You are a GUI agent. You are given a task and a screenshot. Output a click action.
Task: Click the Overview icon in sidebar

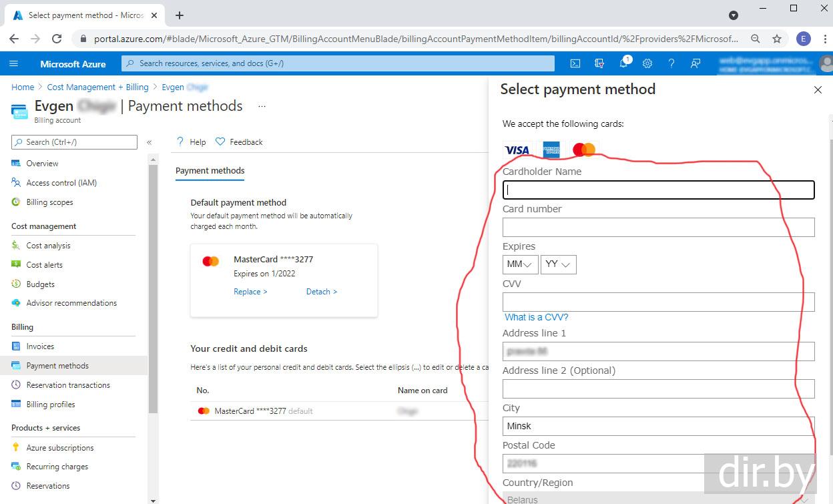tap(16, 164)
